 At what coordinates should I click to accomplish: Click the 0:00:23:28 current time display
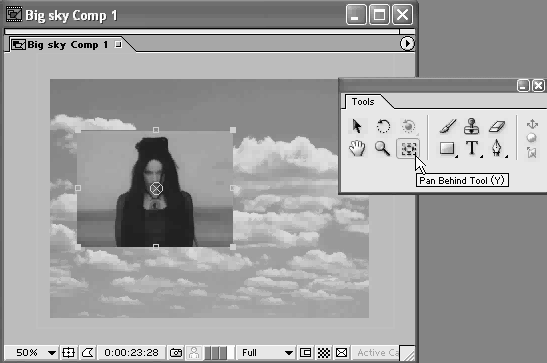[132, 353]
